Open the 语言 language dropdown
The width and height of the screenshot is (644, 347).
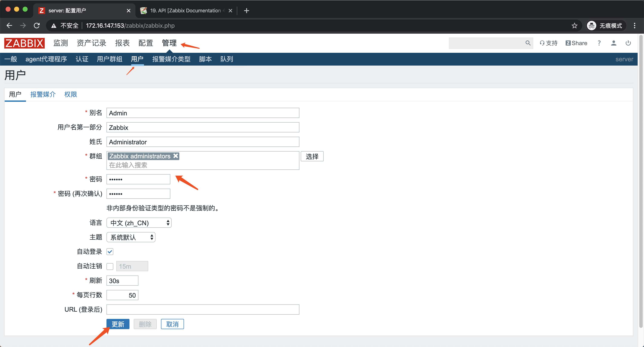coord(139,223)
